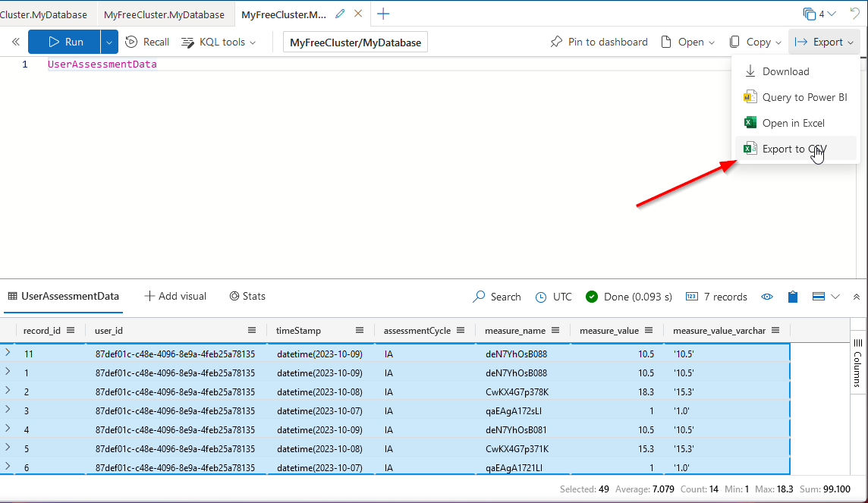The image size is (868, 503).
Task: Open the KQL tools menu
Action: pos(219,42)
